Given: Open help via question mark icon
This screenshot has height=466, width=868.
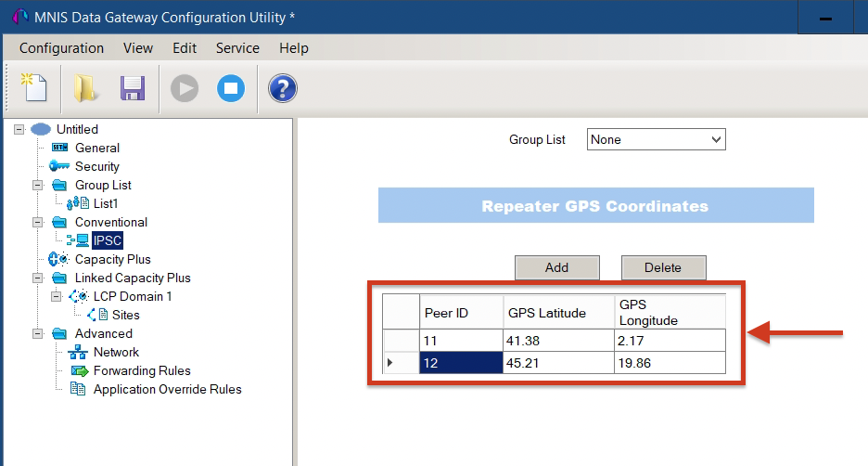Looking at the screenshot, I should [283, 88].
